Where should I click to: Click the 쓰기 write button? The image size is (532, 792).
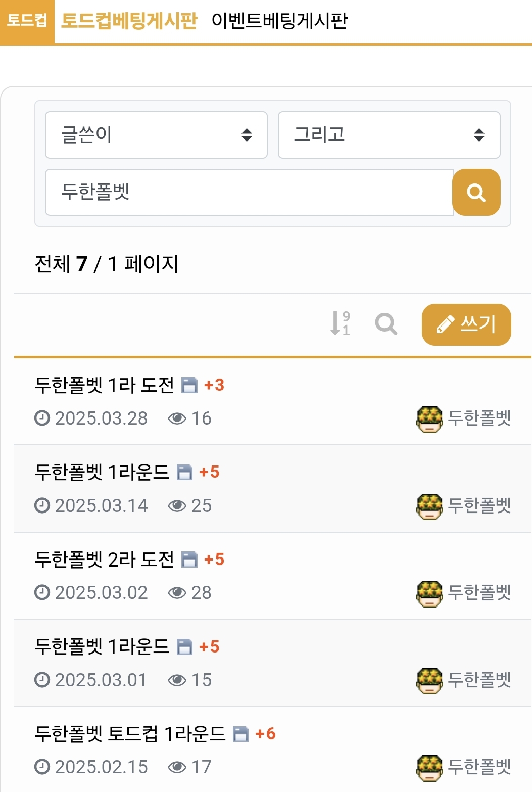coord(466,324)
